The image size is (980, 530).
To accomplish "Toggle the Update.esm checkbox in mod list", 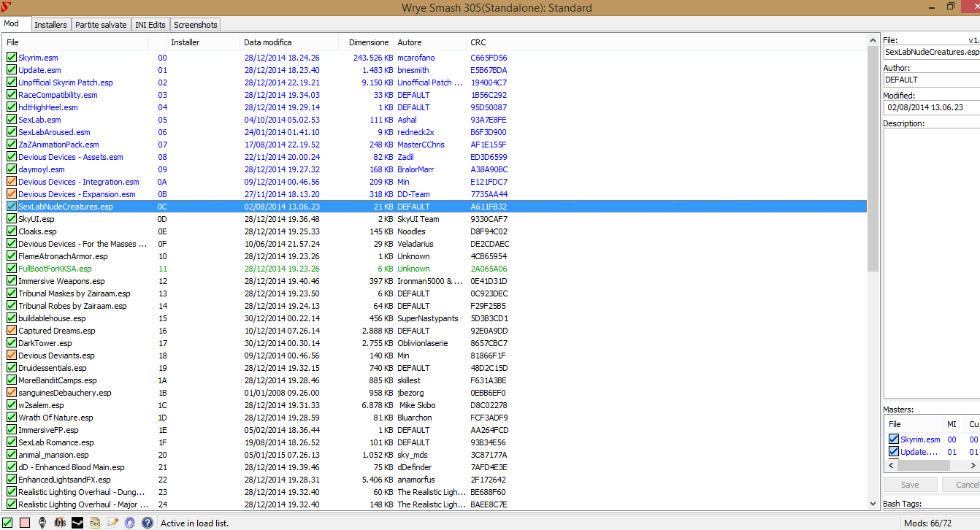I will (x=12, y=70).
